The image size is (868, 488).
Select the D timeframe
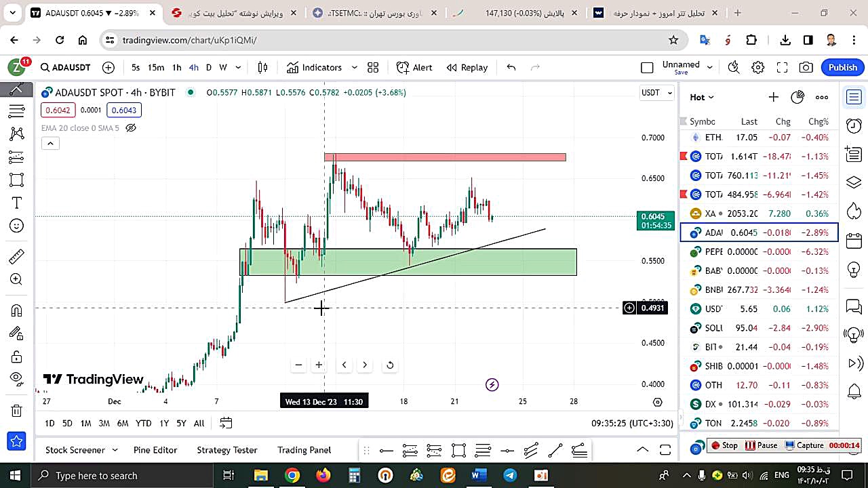click(x=209, y=67)
